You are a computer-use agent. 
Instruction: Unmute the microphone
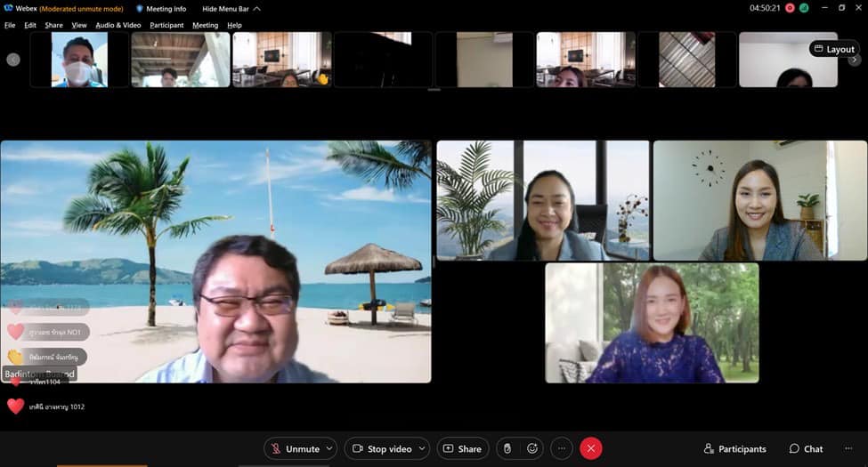coord(295,449)
